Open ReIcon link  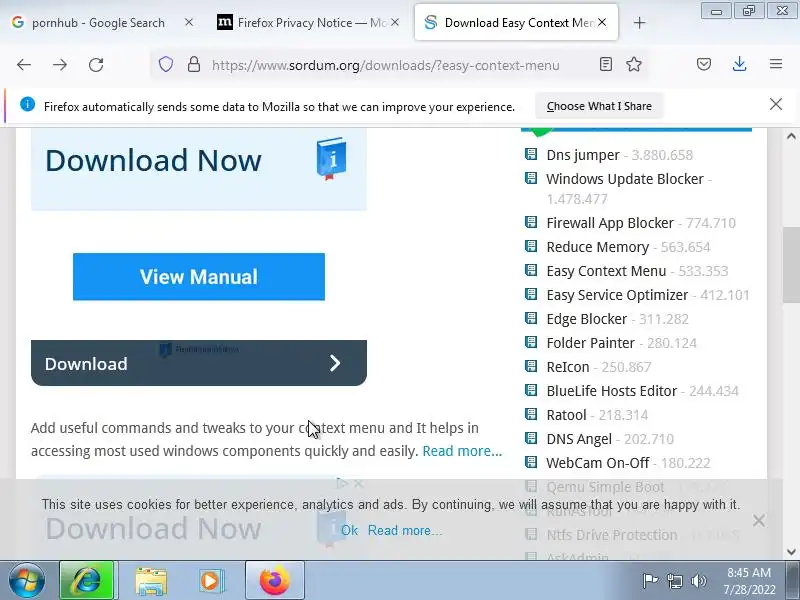(568, 367)
